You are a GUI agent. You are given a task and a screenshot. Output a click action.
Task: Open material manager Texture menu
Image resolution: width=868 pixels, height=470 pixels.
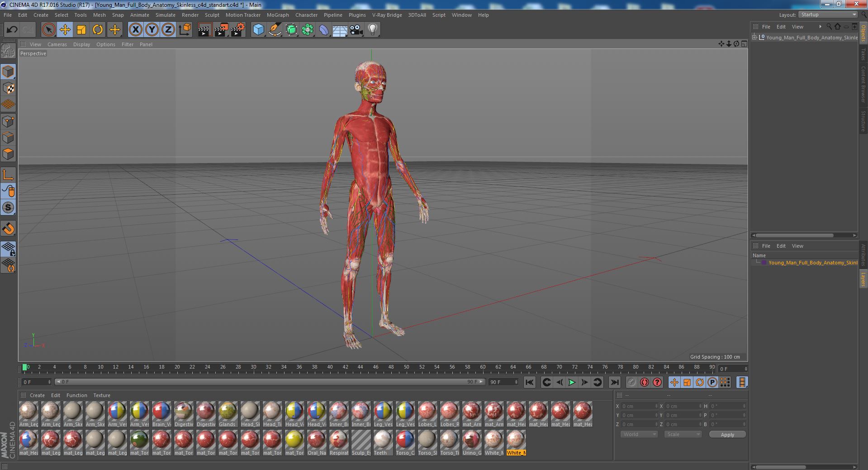102,395
